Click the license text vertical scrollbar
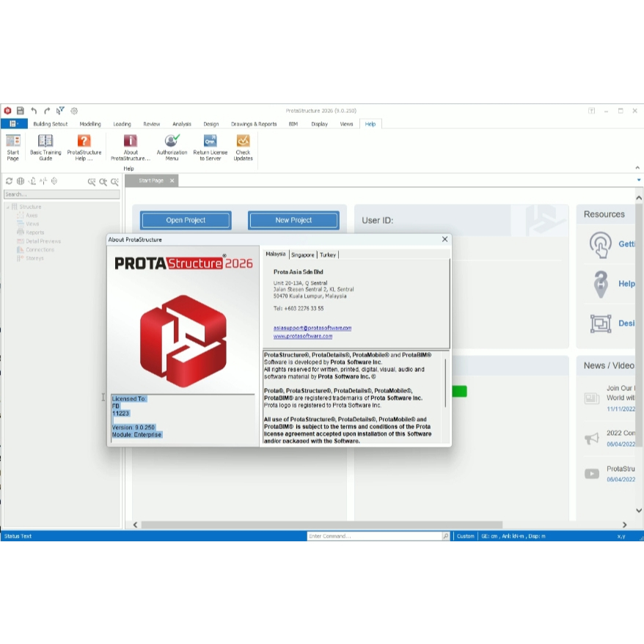 click(x=445, y=383)
